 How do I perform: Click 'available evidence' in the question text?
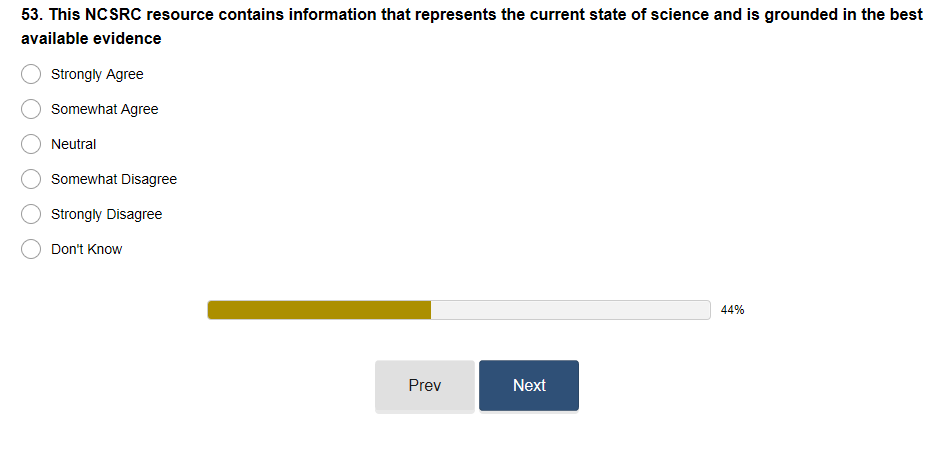91,38
